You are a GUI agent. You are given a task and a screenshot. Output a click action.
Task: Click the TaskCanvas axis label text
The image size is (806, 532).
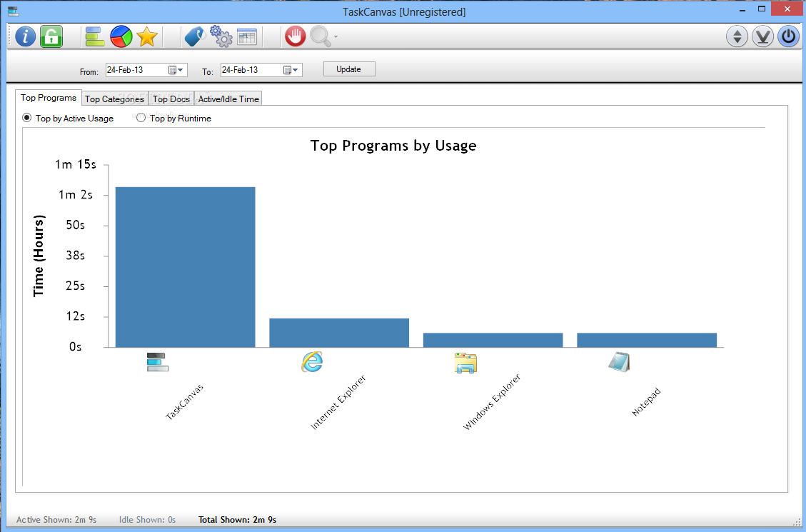coord(184,402)
